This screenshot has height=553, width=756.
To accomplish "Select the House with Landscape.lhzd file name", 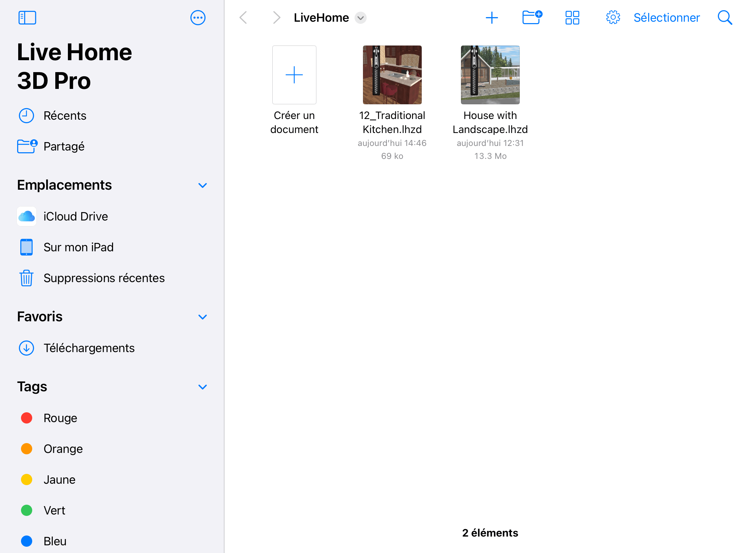I will pos(490,122).
